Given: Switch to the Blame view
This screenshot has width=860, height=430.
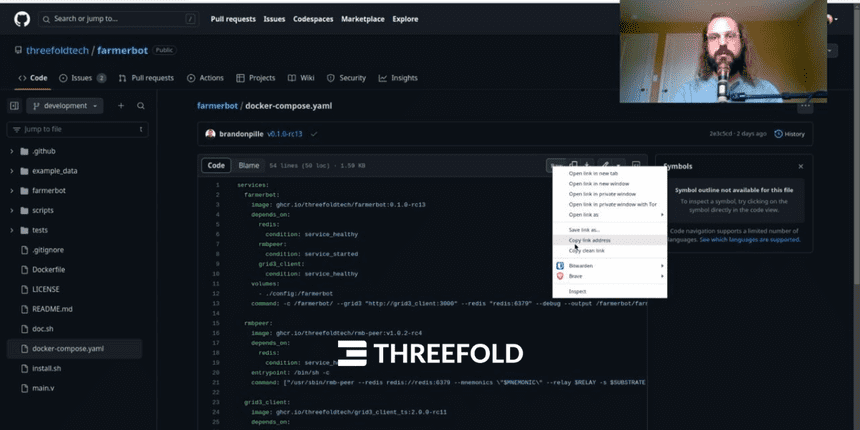Looking at the screenshot, I should (248, 166).
